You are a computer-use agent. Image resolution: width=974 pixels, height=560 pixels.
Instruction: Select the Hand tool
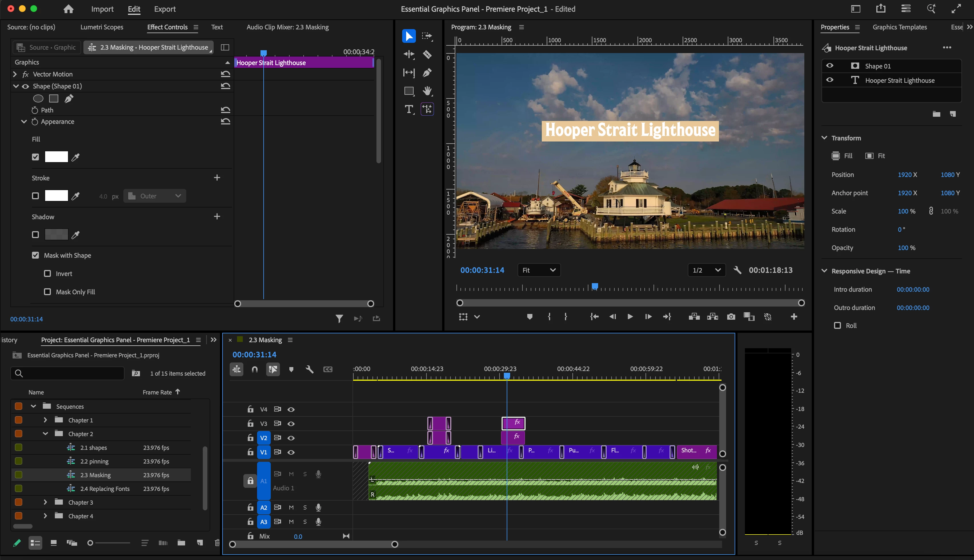coord(427,91)
